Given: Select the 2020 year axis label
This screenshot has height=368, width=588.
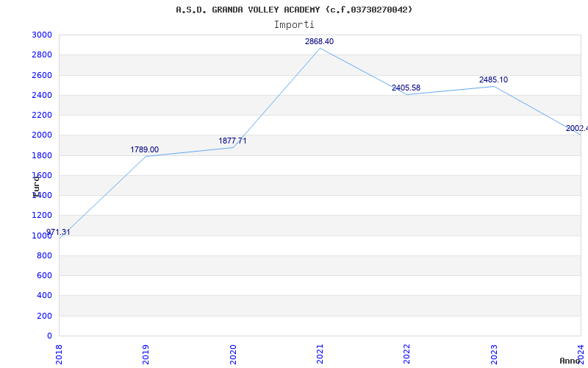Looking at the screenshot, I should (233, 355).
